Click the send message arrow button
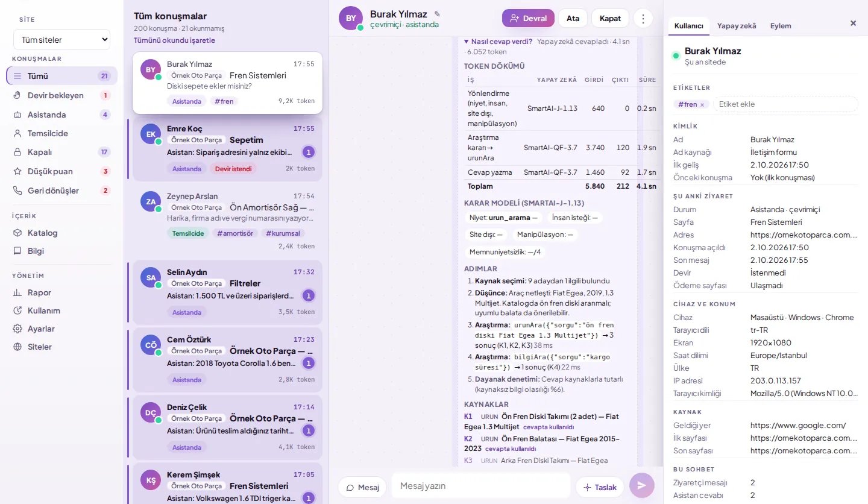 641,485
